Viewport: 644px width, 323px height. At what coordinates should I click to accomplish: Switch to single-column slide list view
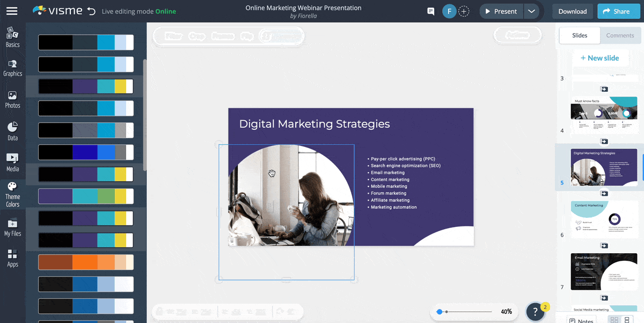627,320
